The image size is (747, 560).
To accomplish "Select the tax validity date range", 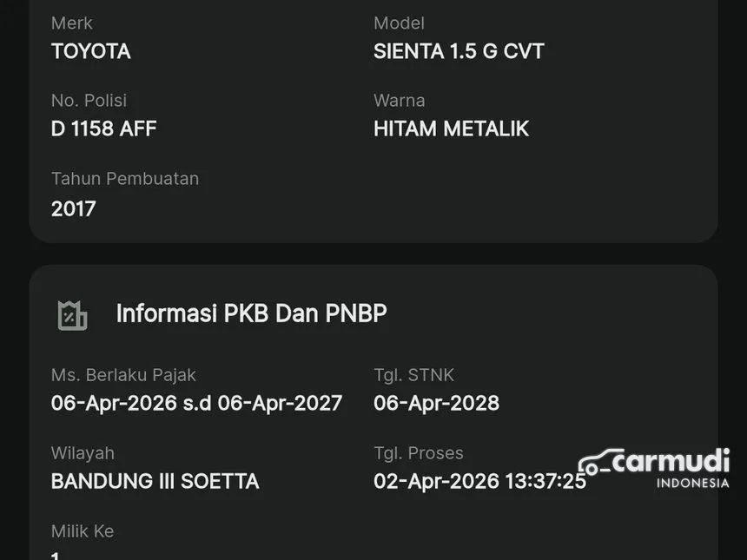I will 196,403.
